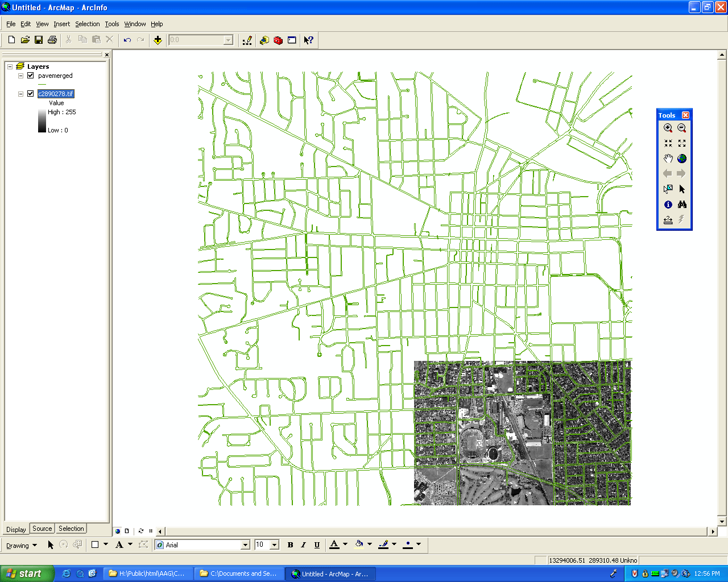Click the Full Extent globe icon

[682, 159]
